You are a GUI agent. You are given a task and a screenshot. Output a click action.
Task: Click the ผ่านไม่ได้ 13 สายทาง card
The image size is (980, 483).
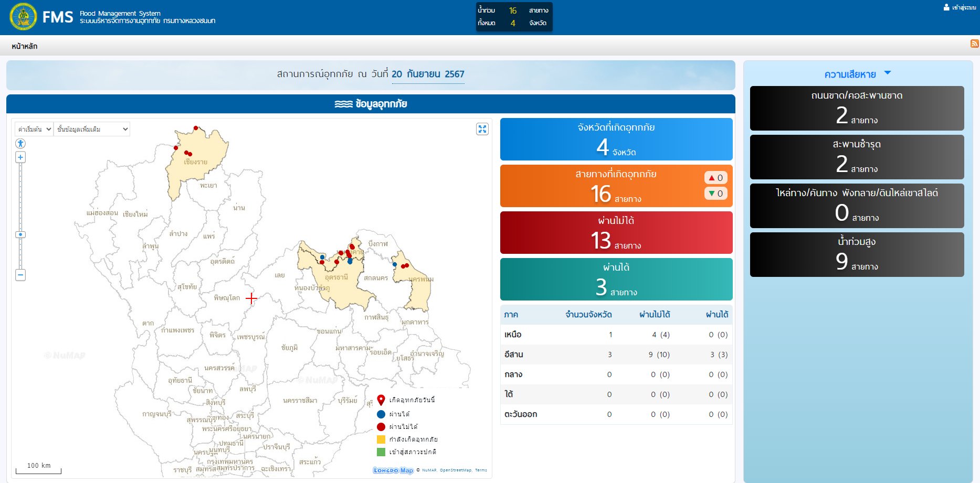click(x=616, y=233)
